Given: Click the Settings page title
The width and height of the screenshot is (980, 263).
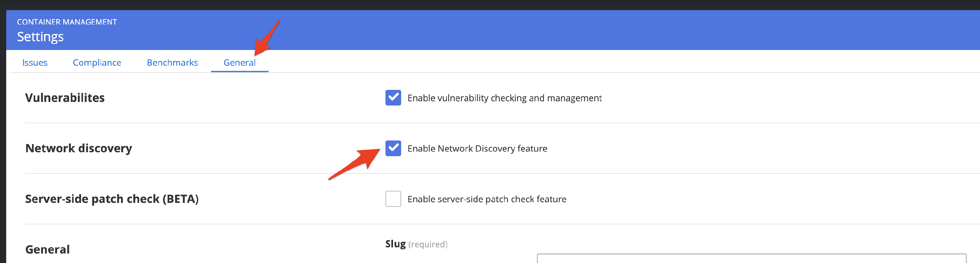Looking at the screenshot, I should click(40, 37).
